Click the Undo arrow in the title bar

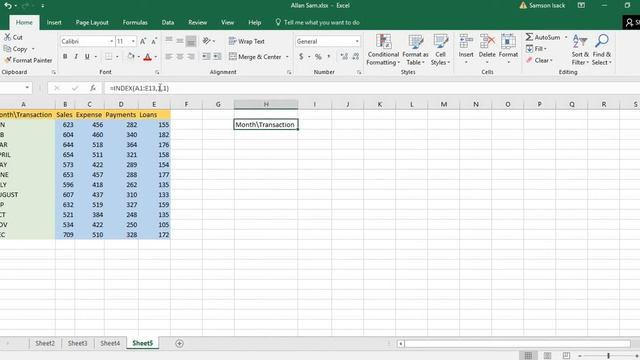pos(8,6)
